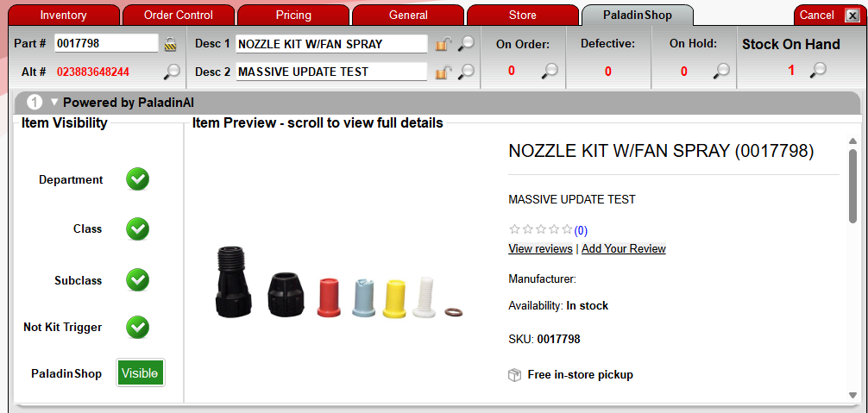Click the five-star rating row
Viewport: 868px width, 413px height.
[540, 229]
